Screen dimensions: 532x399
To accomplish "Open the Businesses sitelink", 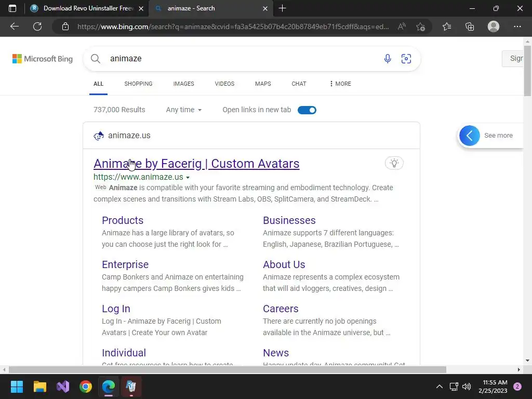I will (x=289, y=220).
